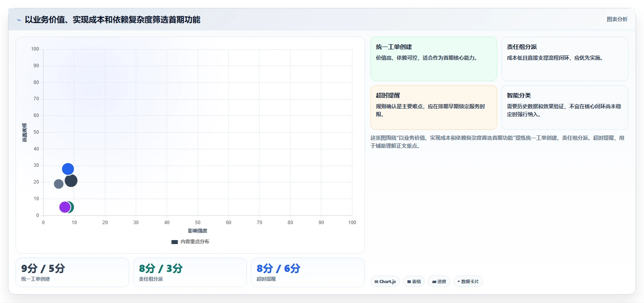This screenshot has width=644, height=303.
Task: Open the 统一工单创建 green card
Action: [x=433, y=59]
